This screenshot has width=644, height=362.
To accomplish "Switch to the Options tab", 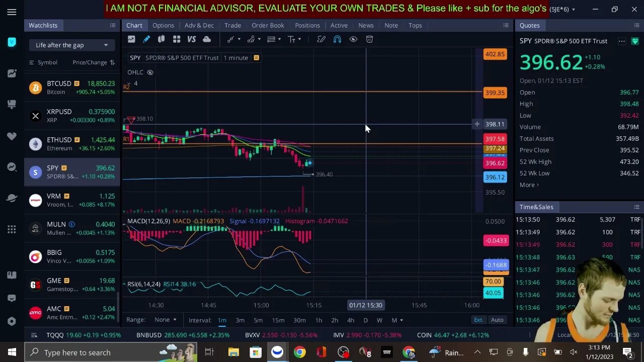I will tap(163, 25).
